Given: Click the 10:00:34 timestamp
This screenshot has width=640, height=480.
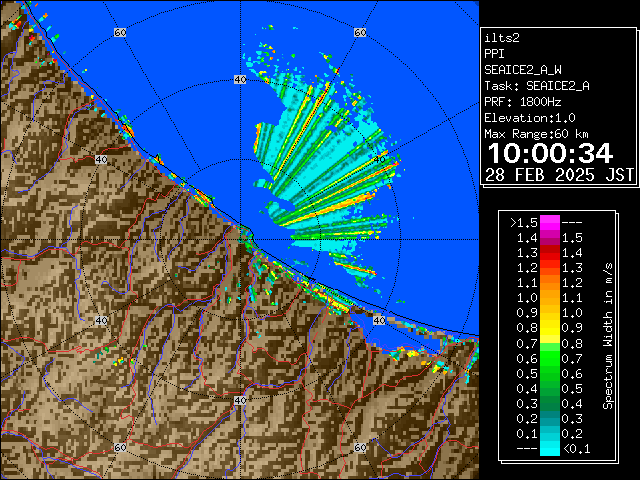Looking at the screenshot, I should coord(550,153).
